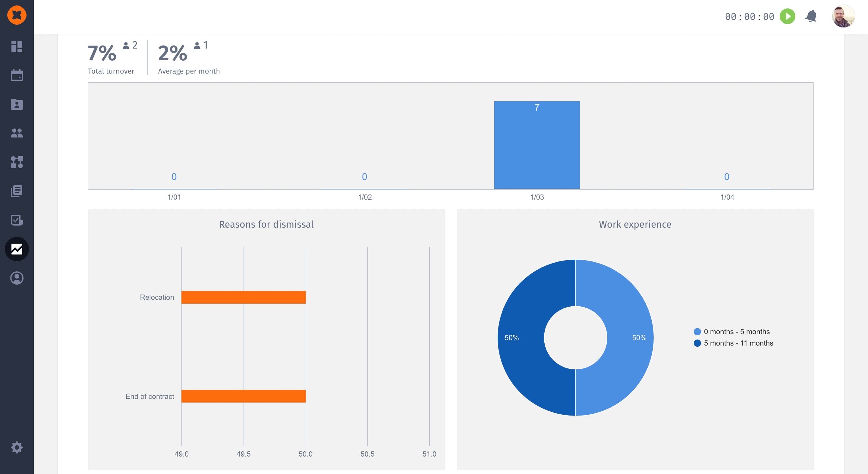This screenshot has width=868, height=474.
Task: Click the people icon next to count 1
Action: point(197,46)
